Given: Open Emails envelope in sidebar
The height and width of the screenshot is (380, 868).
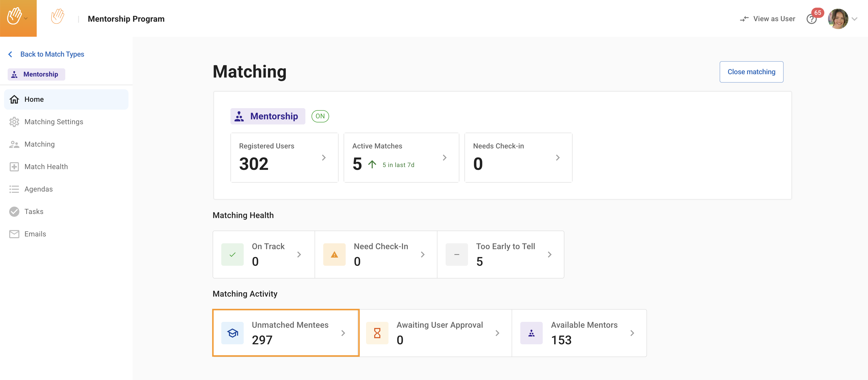Looking at the screenshot, I should pyautogui.click(x=14, y=234).
